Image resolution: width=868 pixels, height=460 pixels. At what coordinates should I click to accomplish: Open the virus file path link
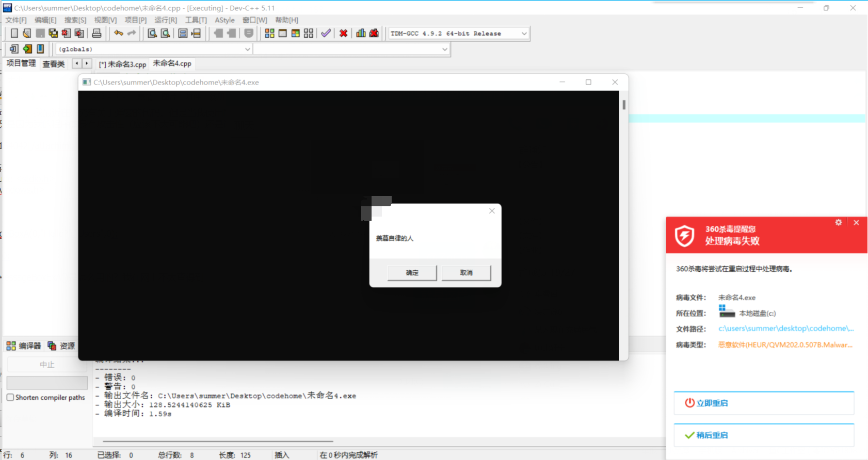coord(786,328)
